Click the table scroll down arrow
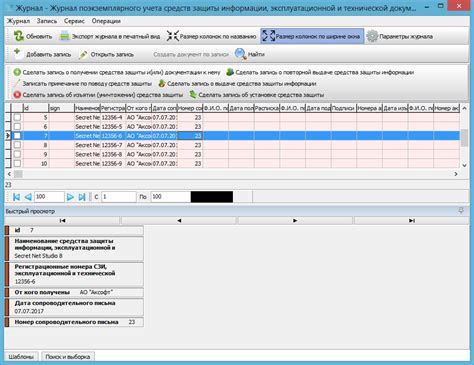 point(464,165)
